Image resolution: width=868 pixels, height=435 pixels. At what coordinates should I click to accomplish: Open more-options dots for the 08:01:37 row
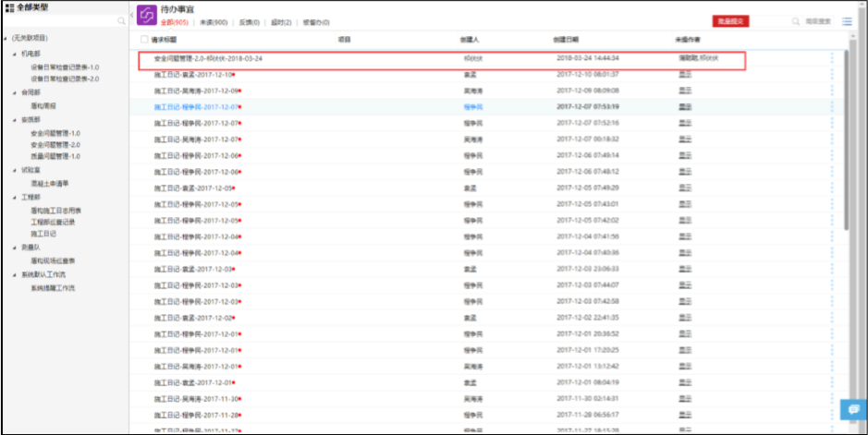(831, 75)
